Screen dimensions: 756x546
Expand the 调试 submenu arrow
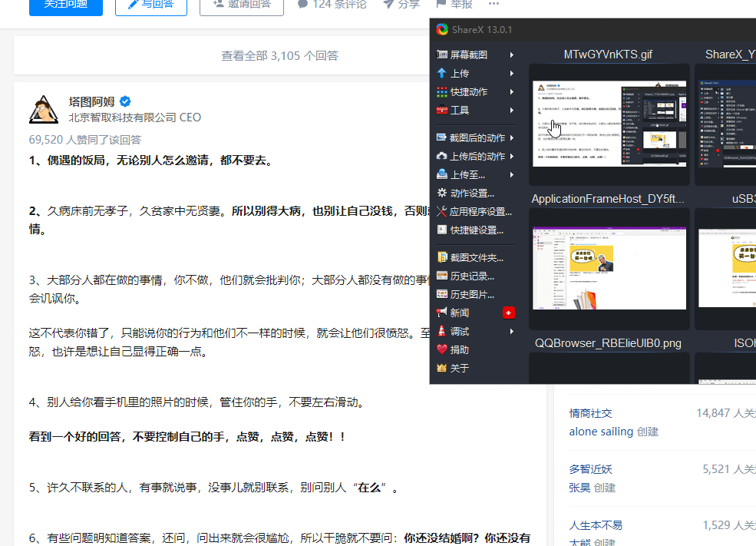(x=512, y=332)
